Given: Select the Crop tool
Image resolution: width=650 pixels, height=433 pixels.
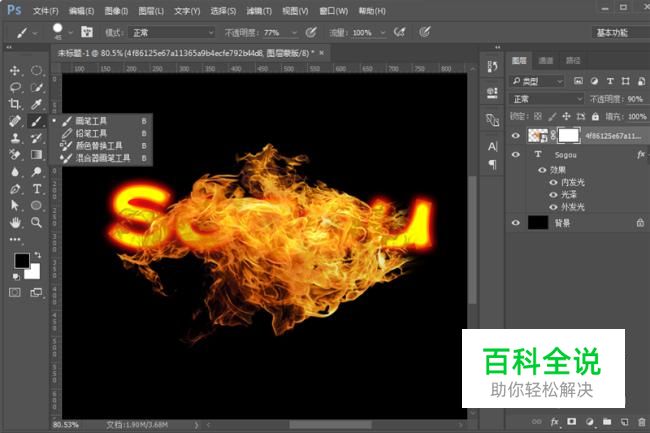Looking at the screenshot, I should click(x=15, y=104).
